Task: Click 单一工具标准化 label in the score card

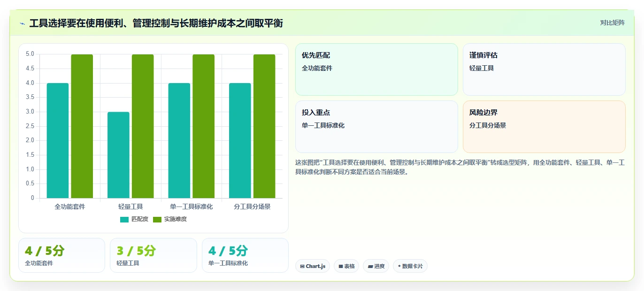Action: (x=228, y=263)
